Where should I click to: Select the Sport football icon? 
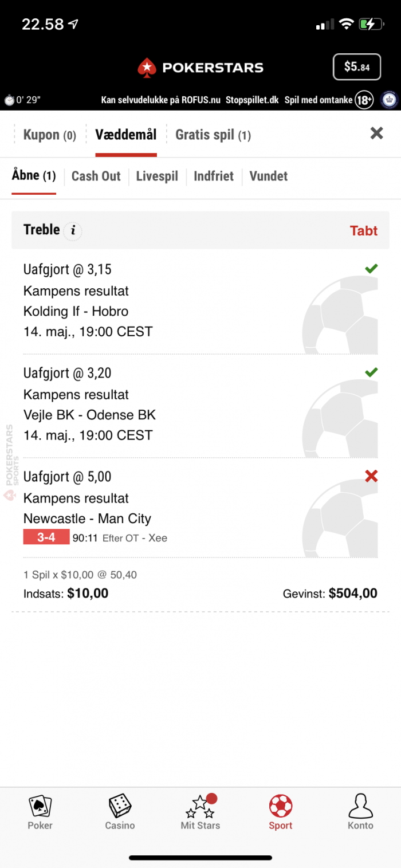[x=281, y=806]
